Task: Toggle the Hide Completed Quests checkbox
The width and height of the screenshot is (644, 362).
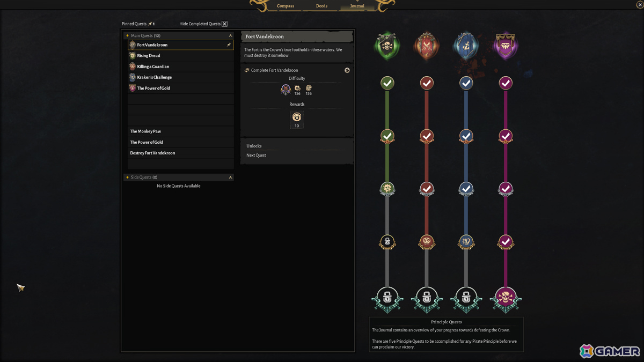Action: click(224, 24)
